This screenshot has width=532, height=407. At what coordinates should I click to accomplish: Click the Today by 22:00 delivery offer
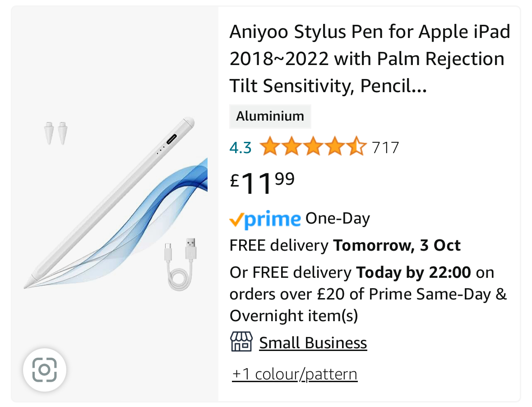click(413, 272)
